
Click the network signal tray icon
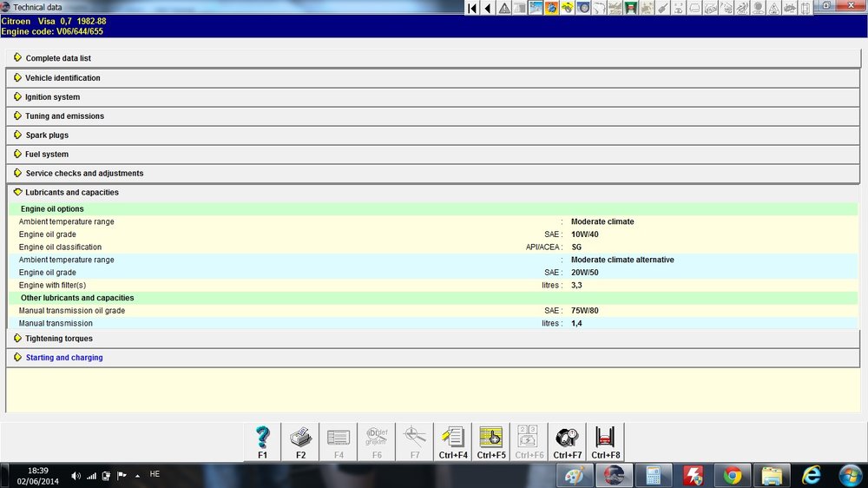[91, 476]
